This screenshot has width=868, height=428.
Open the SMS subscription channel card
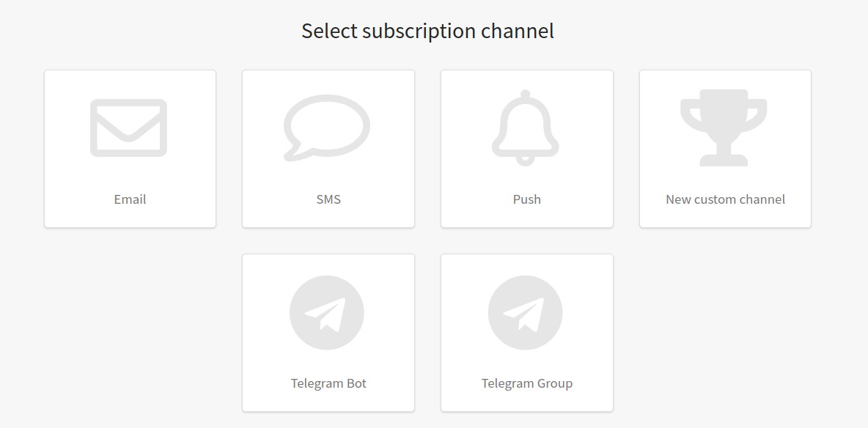(328, 148)
